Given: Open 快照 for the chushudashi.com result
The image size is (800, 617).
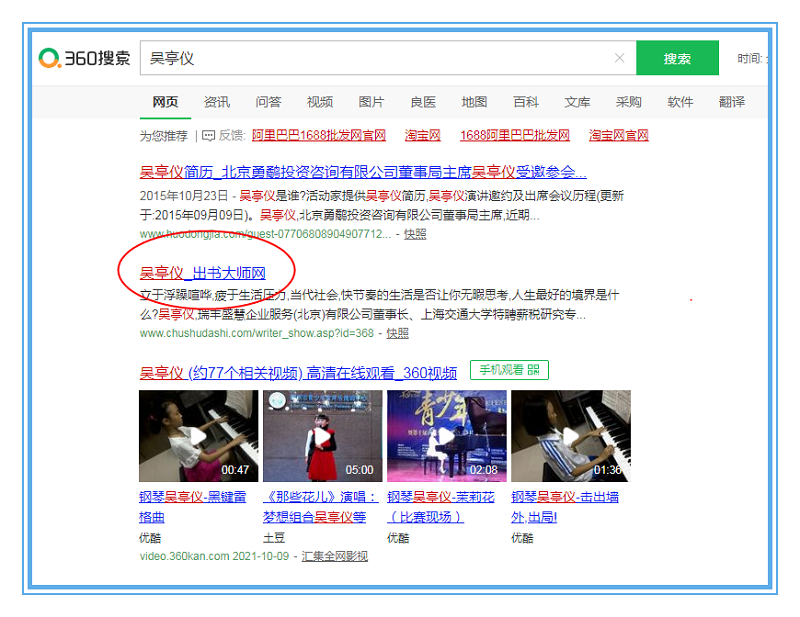Looking at the screenshot, I should (x=397, y=333).
